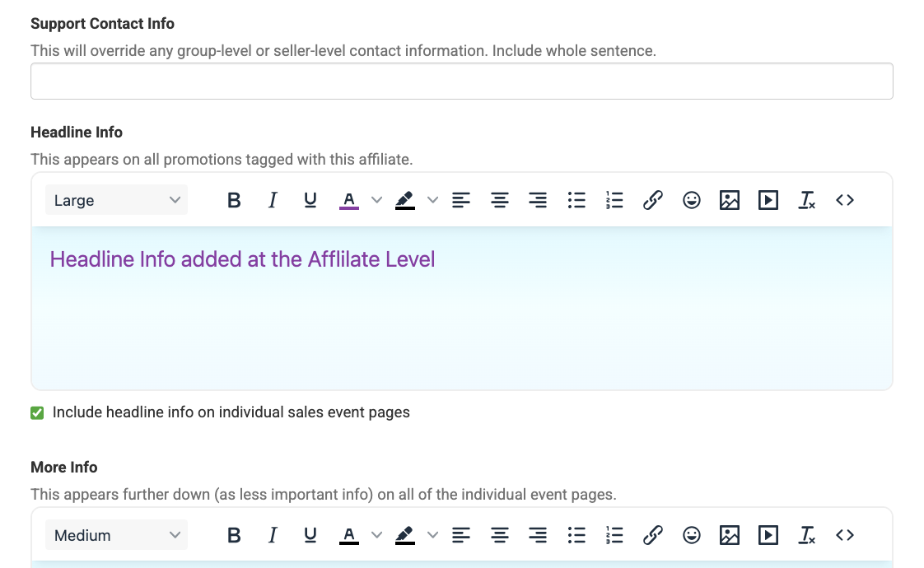Open code view in Headline Info toolbar
924x568 pixels.
844,200
